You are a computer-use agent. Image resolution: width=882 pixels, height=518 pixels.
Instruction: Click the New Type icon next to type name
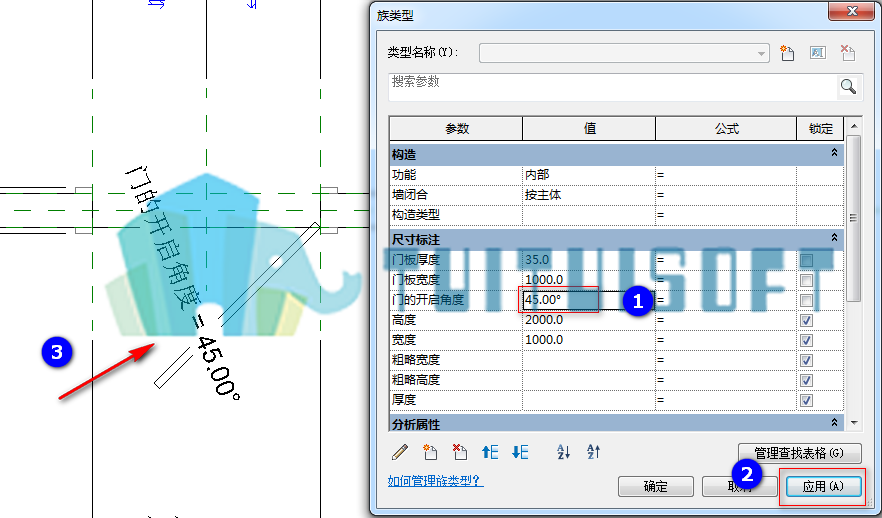coord(787,53)
